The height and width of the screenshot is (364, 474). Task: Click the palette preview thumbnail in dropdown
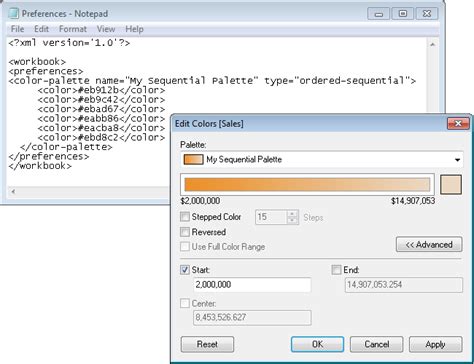pos(193,160)
